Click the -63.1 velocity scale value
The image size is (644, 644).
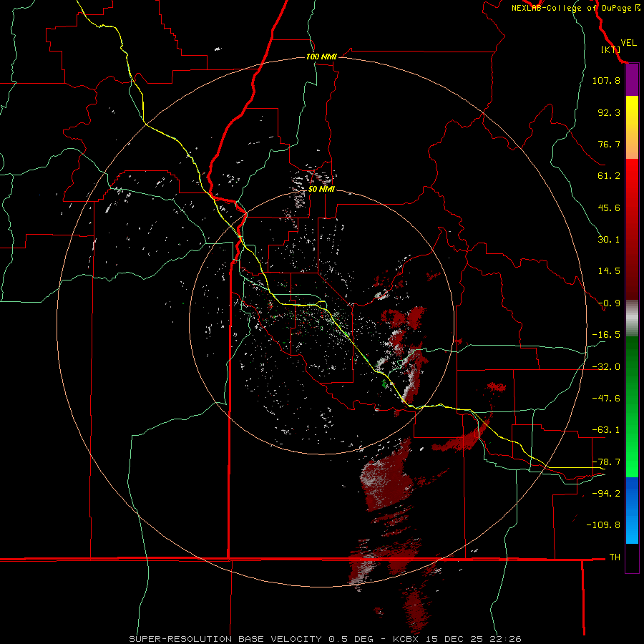click(606, 430)
